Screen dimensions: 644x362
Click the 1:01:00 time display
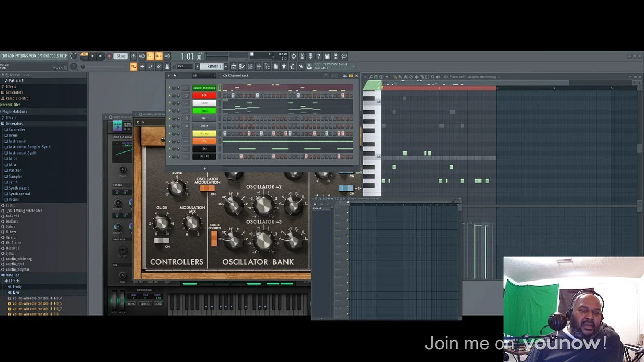(x=191, y=56)
